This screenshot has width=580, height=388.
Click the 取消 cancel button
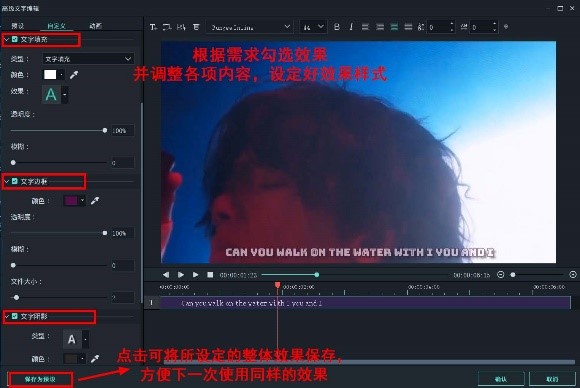coord(552,379)
